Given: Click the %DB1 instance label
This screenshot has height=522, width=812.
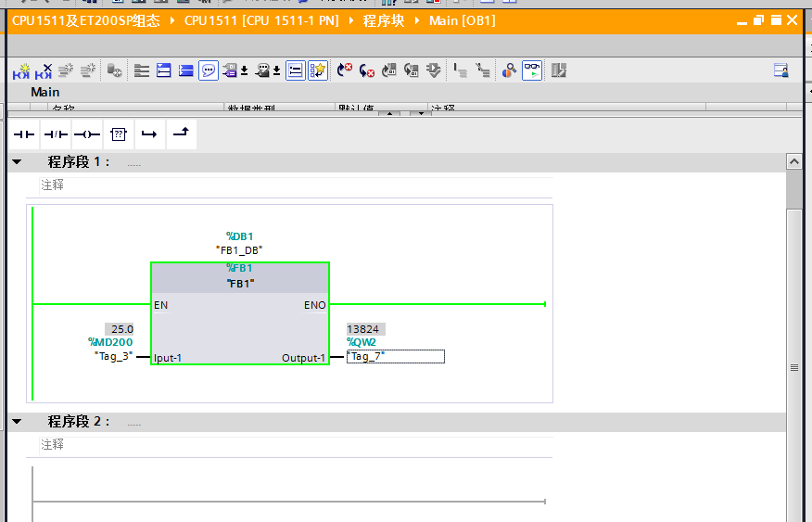Looking at the screenshot, I should coord(239,236).
